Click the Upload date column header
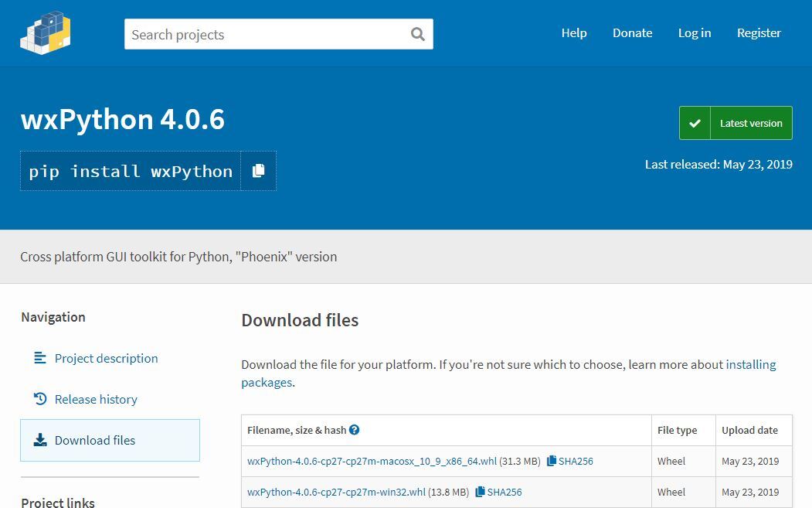The width and height of the screenshot is (812, 508). pyautogui.click(x=749, y=430)
